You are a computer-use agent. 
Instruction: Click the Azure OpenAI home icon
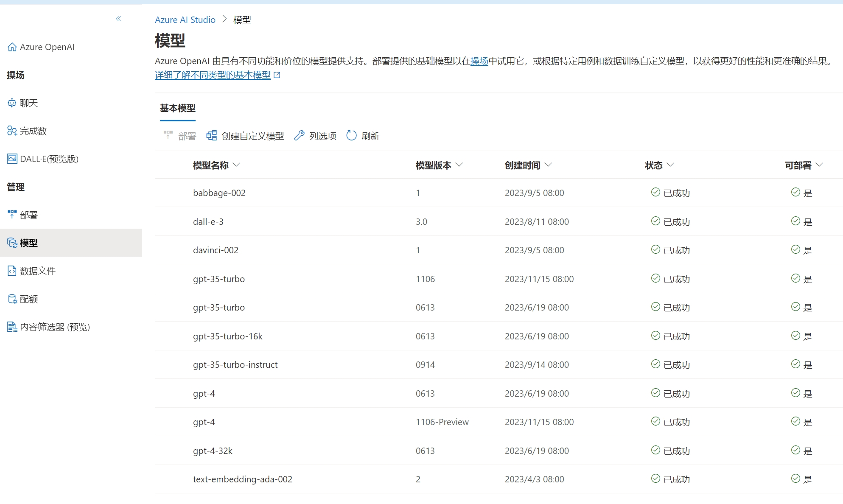click(12, 47)
